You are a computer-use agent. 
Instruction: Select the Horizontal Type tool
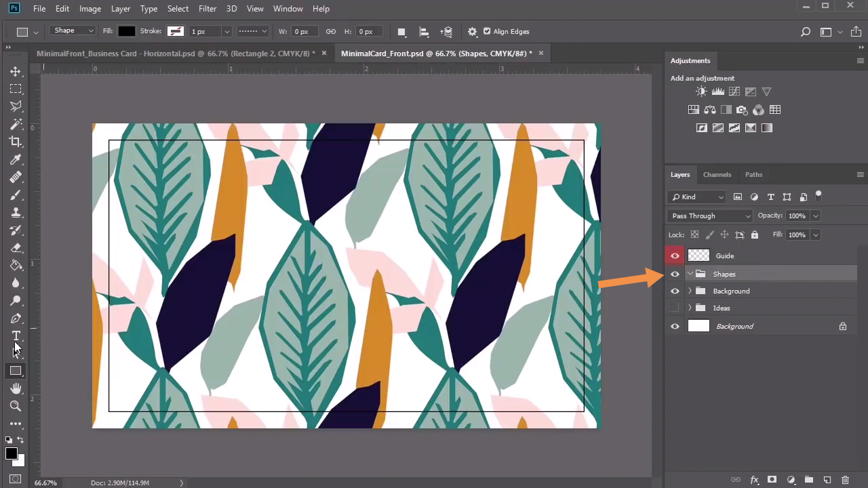click(x=16, y=336)
